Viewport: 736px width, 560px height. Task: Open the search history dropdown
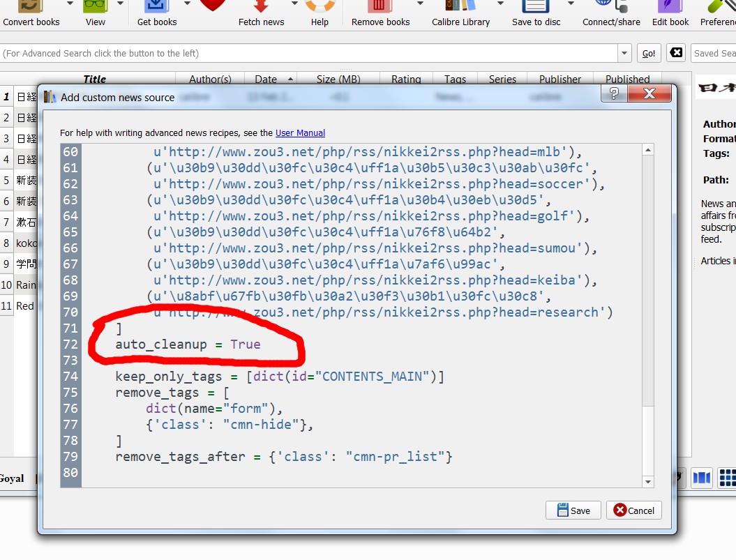[624, 53]
